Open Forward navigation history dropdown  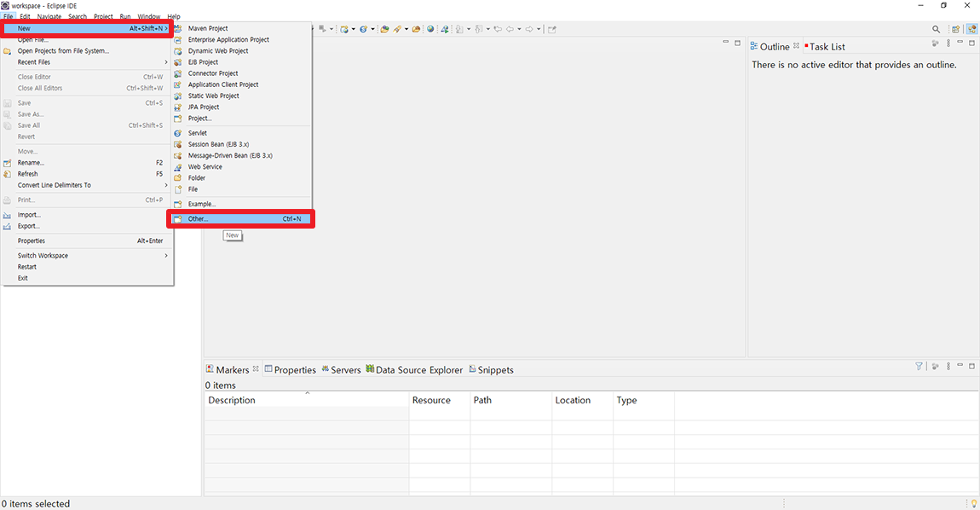pyautogui.click(x=539, y=29)
